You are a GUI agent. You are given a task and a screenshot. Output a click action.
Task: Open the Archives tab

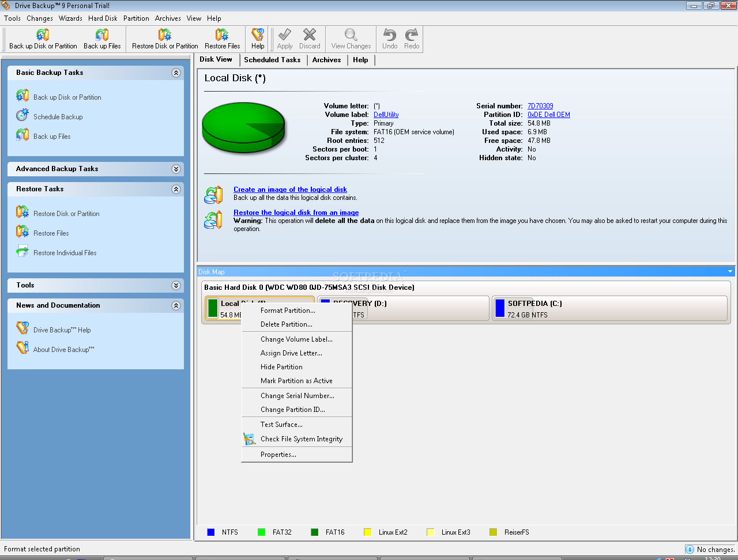coord(326,60)
